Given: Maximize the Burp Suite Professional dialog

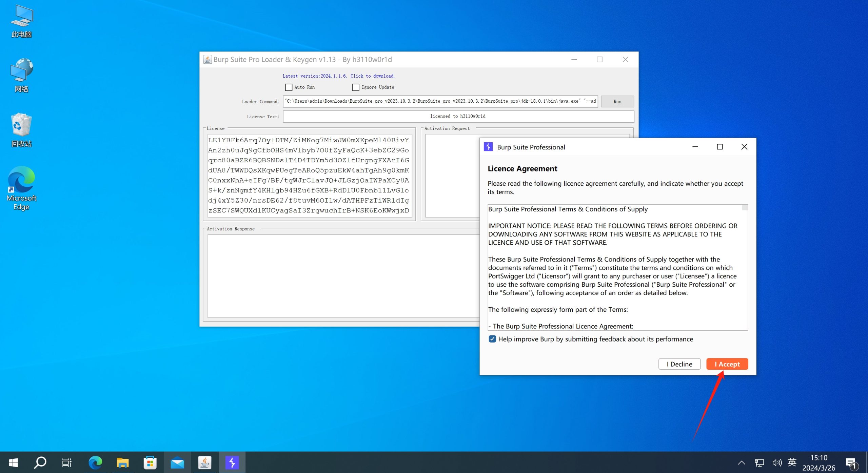Looking at the screenshot, I should [719, 147].
